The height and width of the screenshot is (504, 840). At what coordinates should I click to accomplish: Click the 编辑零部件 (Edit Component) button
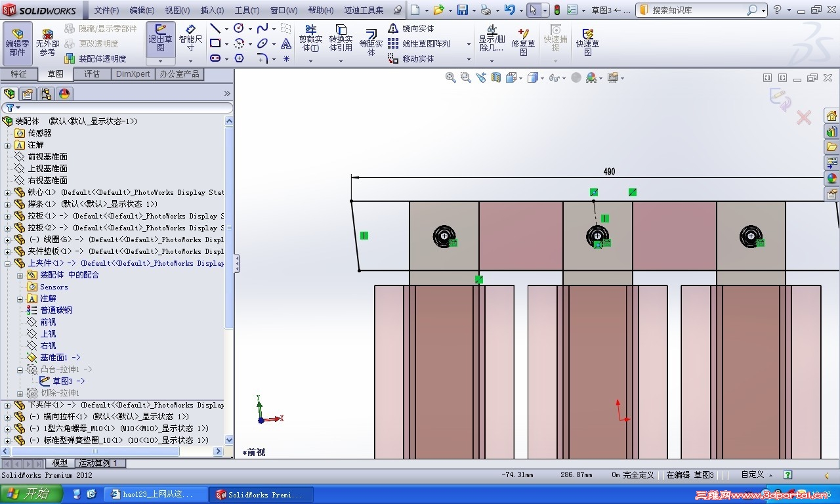pos(18,43)
